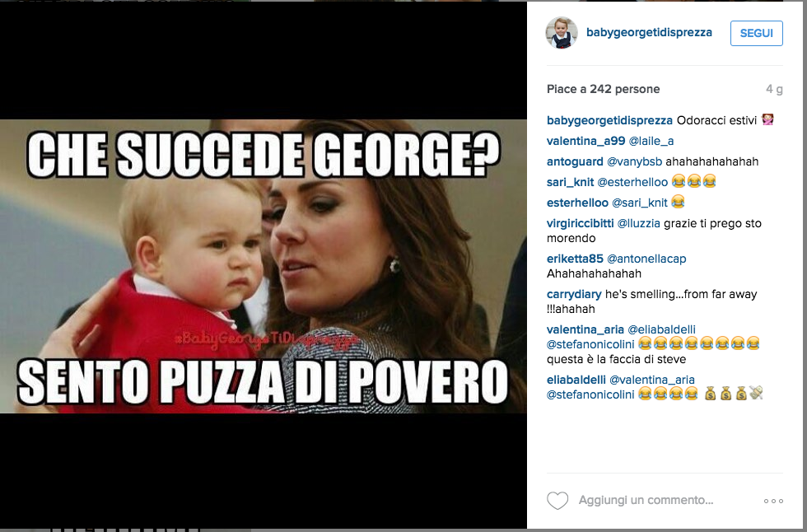Click the @antonellacap mention

[x=646, y=259]
